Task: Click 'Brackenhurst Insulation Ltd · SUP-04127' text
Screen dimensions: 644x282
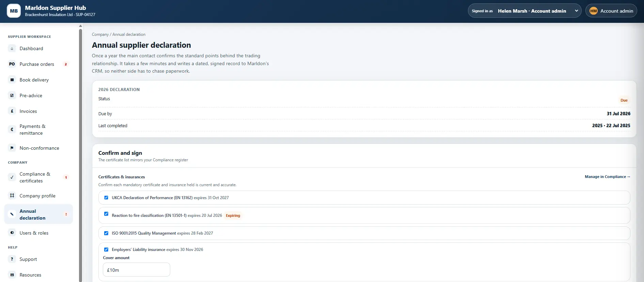Action: click(60, 15)
